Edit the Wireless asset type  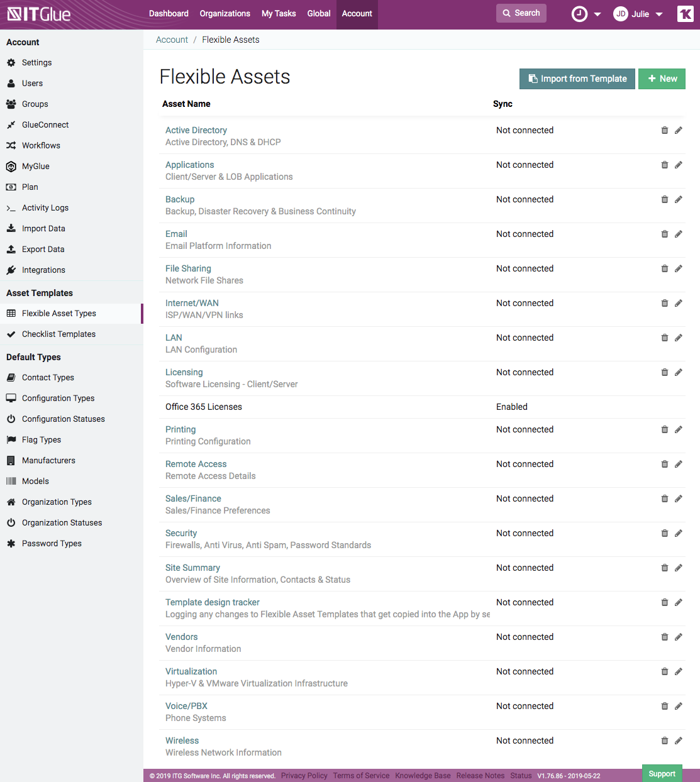click(x=678, y=741)
